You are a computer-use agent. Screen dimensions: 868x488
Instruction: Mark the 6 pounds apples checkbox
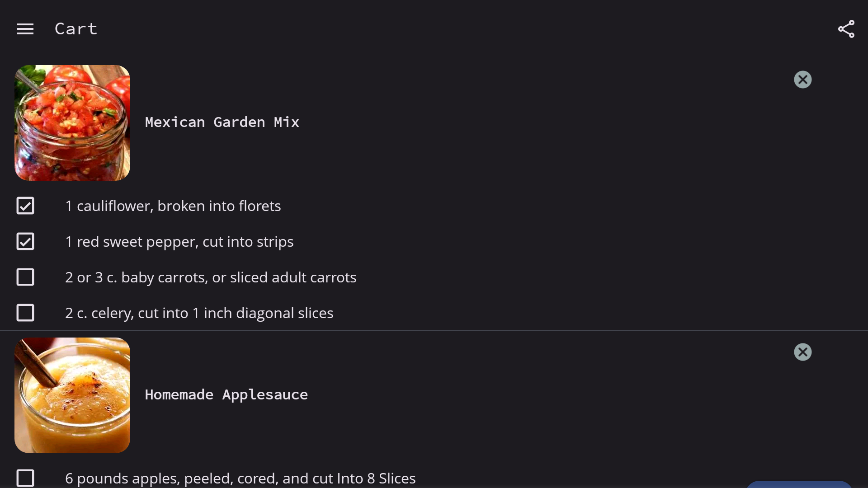click(25, 478)
